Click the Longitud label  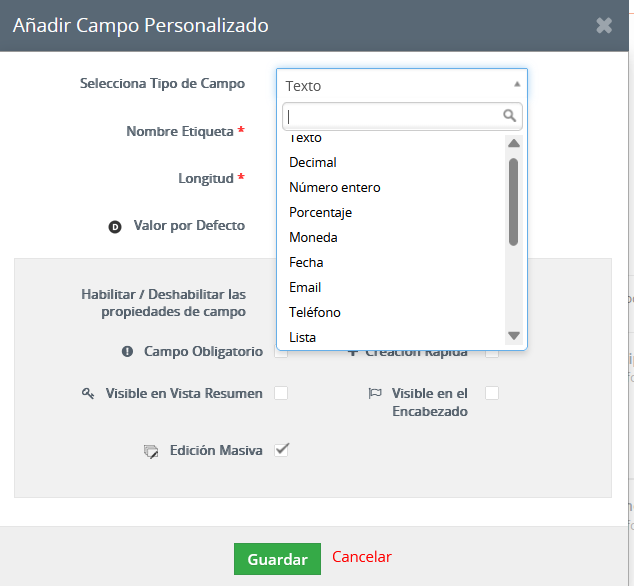tap(206, 178)
